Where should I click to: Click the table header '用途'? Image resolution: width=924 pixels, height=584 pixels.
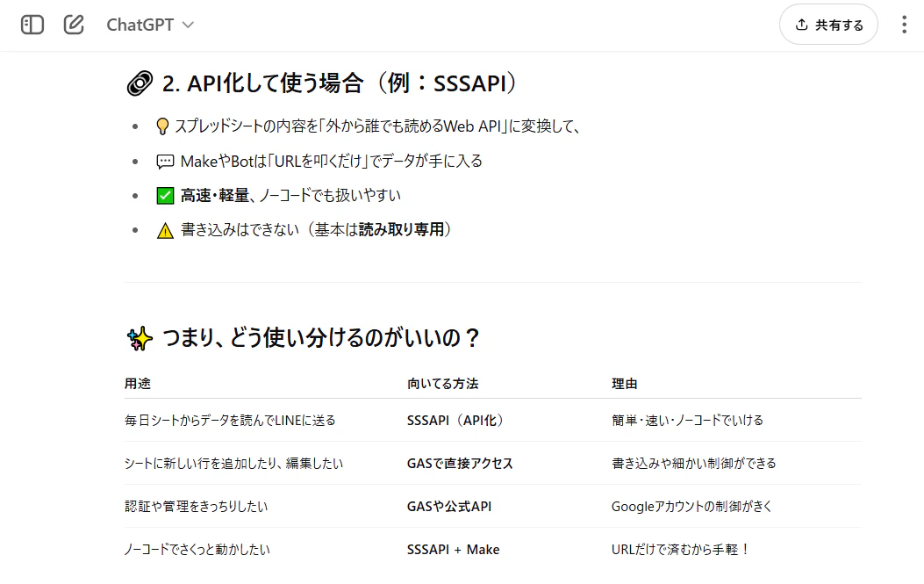pos(137,384)
